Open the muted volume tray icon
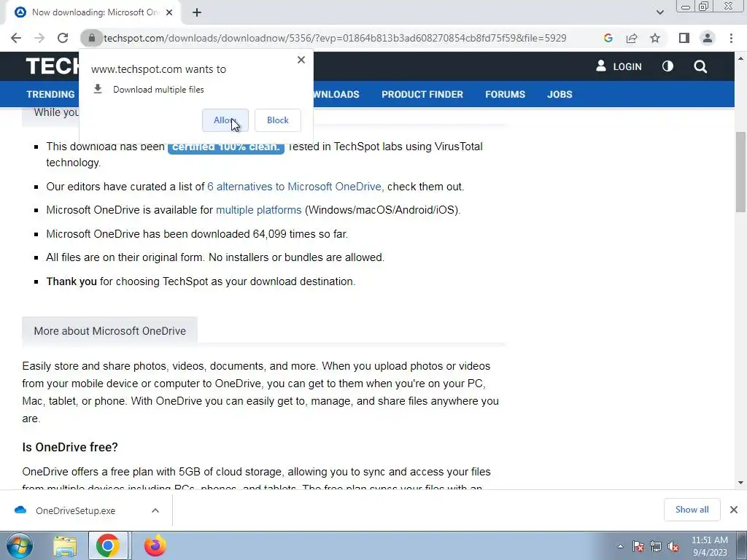The width and height of the screenshot is (747, 560). click(673, 547)
